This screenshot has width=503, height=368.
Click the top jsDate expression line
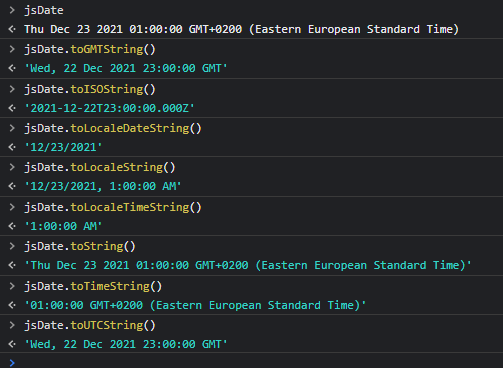[x=44, y=10]
